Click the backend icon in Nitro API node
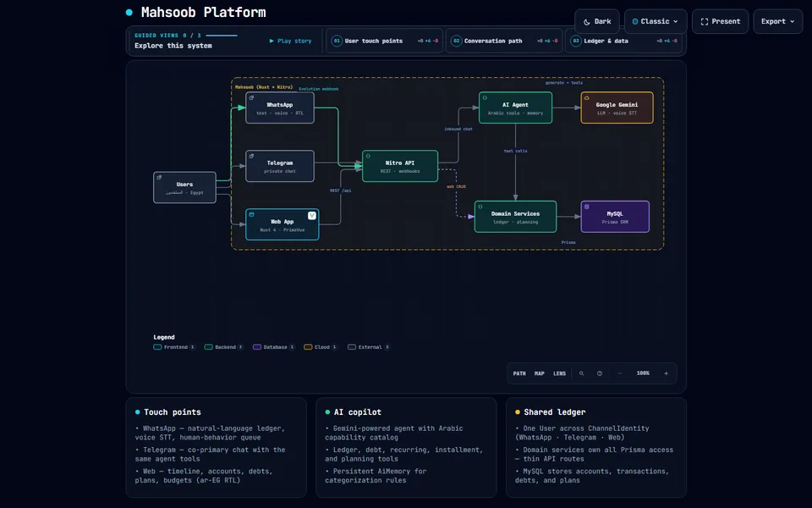This screenshot has width=812, height=508. pos(368,156)
